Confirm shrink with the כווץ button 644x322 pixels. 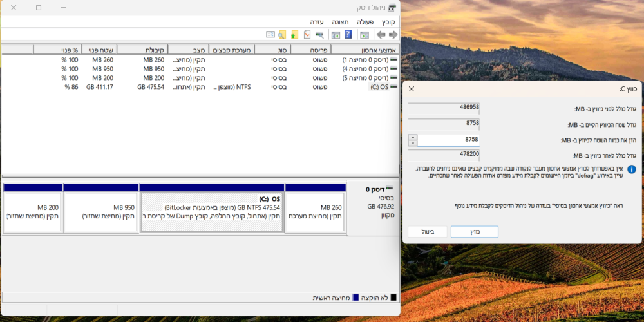click(x=475, y=232)
